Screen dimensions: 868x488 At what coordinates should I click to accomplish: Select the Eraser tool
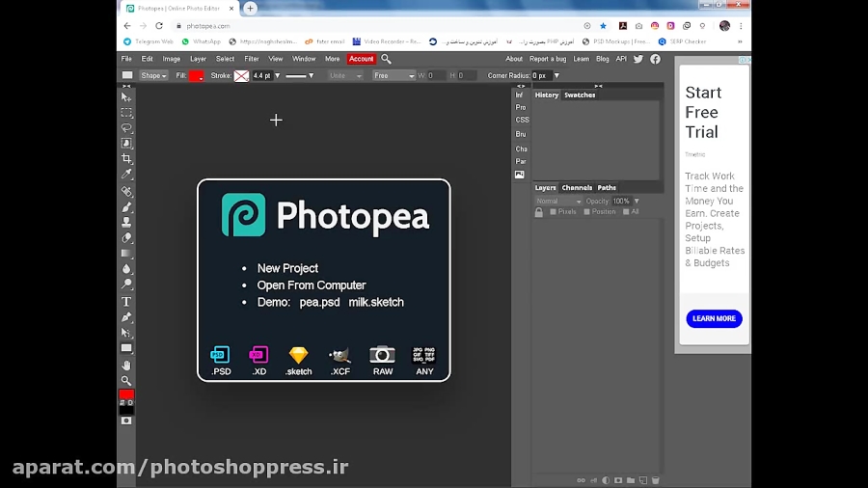[x=126, y=238]
